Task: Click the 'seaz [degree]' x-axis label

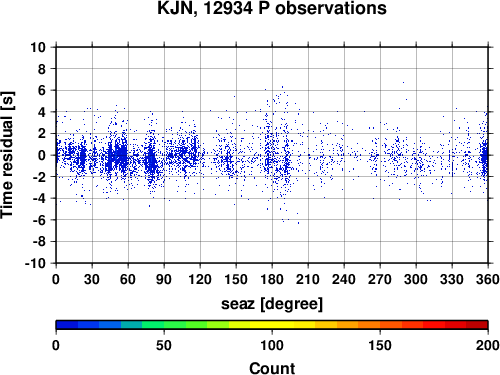Action: coord(272,304)
